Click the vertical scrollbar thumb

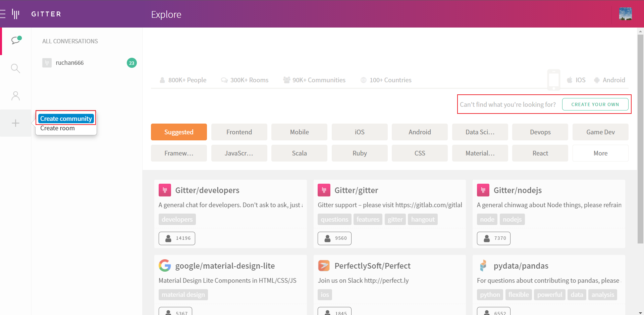click(x=640, y=138)
